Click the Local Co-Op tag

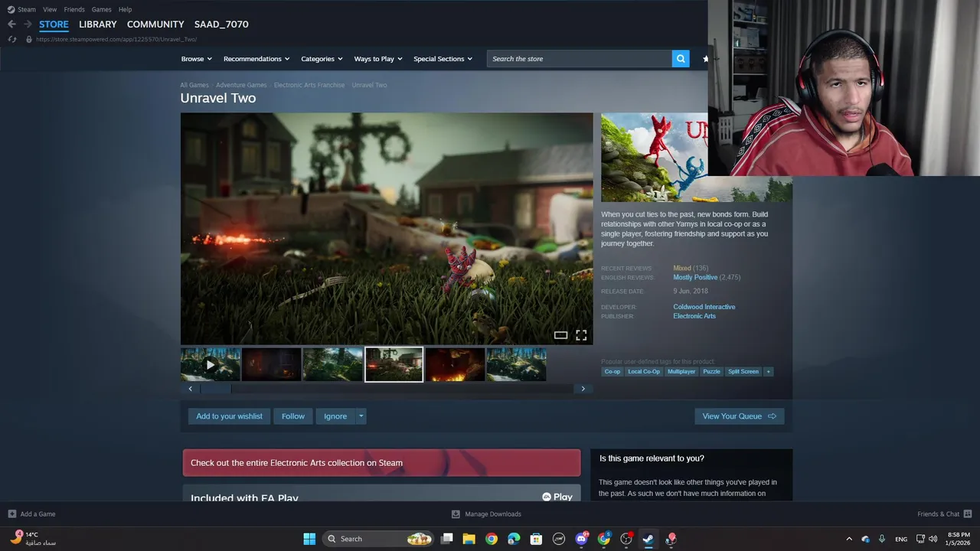pos(643,372)
